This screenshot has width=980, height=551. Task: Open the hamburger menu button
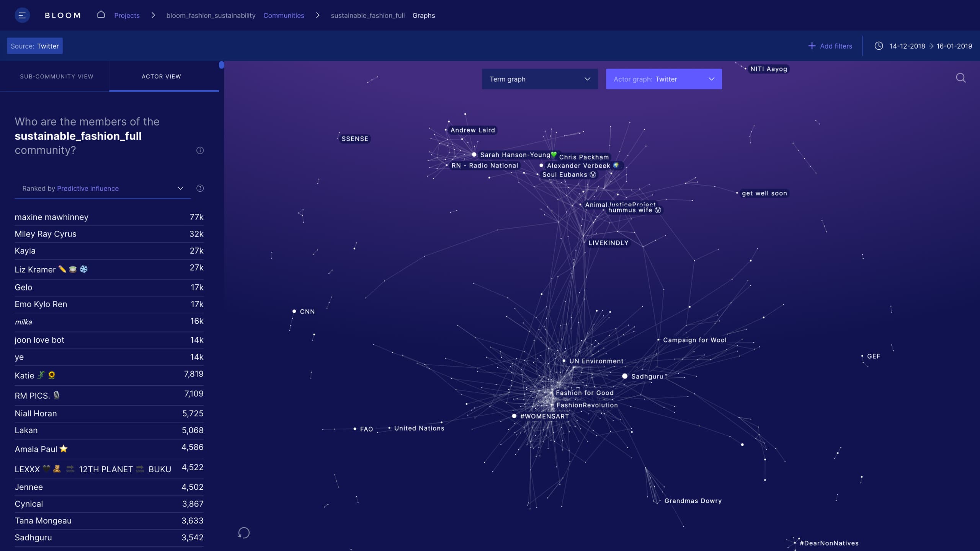click(22, 15)
